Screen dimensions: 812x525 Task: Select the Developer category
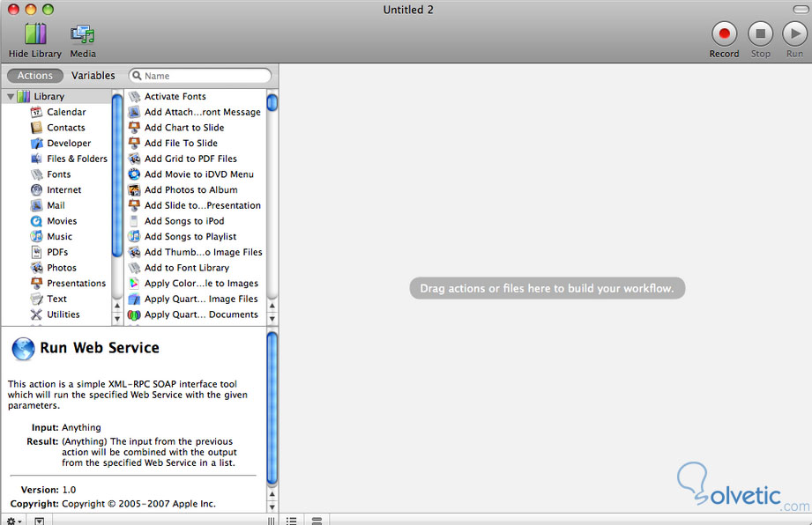coord(69,143)
